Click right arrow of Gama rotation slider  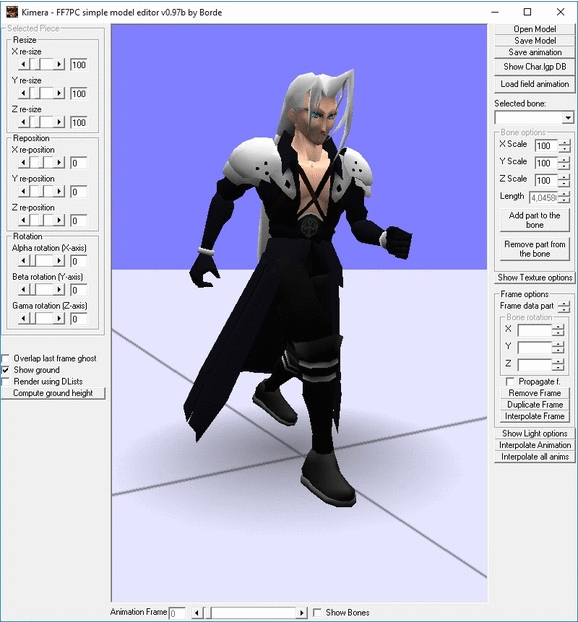(x=59, y=319)
